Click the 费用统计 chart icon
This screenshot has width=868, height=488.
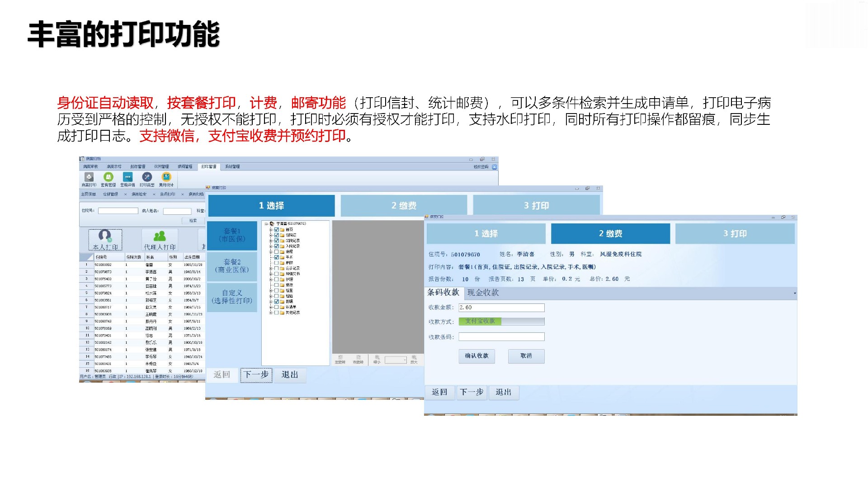(166, 177)
